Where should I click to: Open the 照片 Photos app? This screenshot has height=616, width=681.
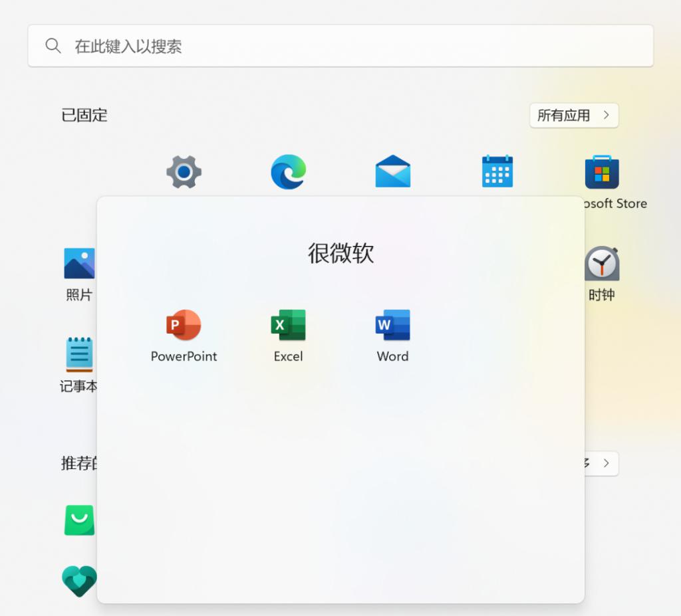(79, 264)
